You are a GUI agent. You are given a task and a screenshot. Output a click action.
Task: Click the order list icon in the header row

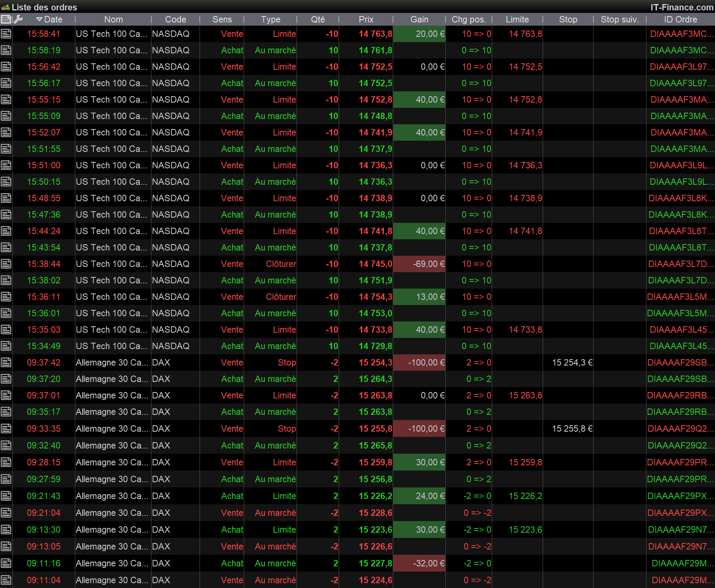pyautogui.click(x=6, y=19)
